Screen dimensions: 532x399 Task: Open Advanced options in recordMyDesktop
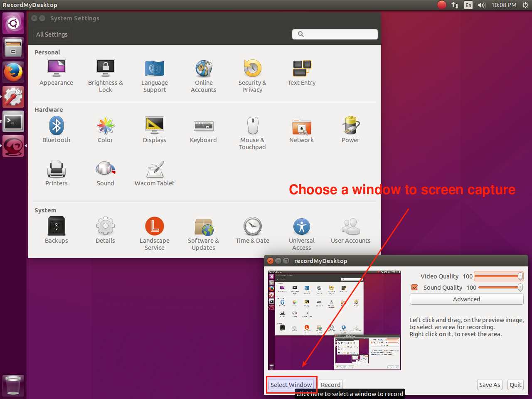click(466, 299)
